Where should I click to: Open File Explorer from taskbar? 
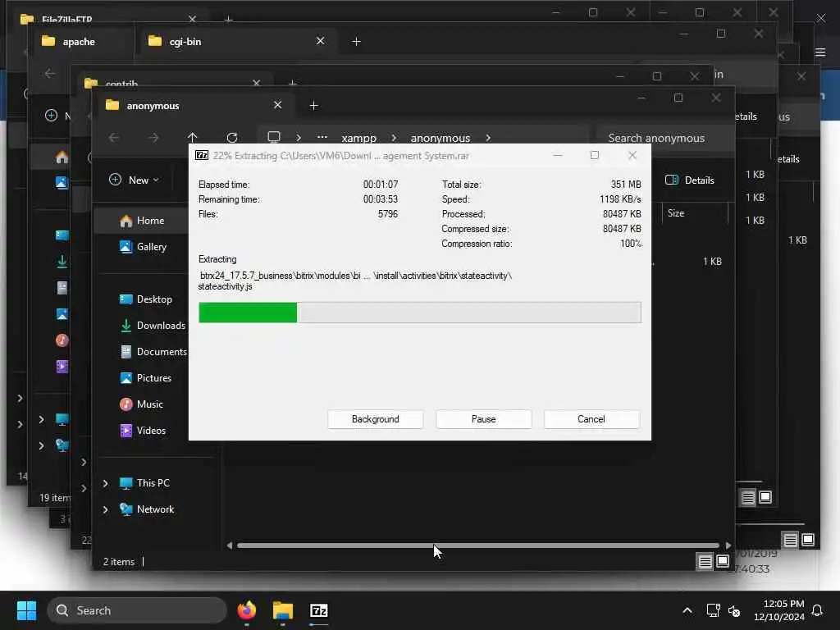tap(283, 610)
